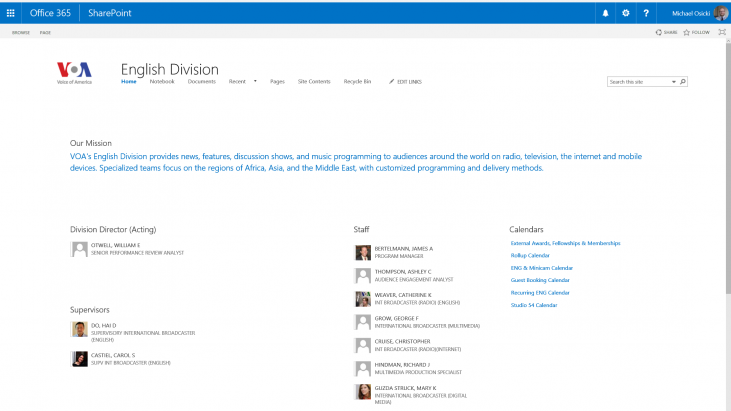The width and height of the screenshot is (731, 411).
Task: Open Rollup Calendar link
Action: click(x=530, y=255)
